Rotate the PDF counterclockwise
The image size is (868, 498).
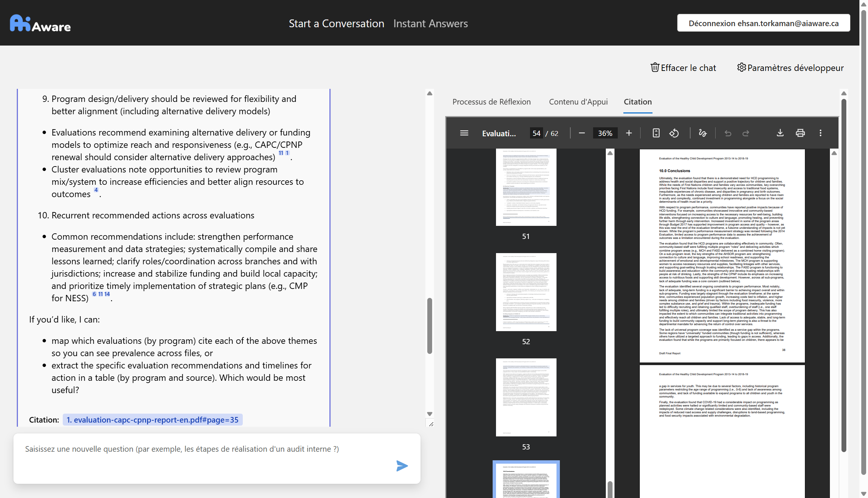[x=674, y=133]
